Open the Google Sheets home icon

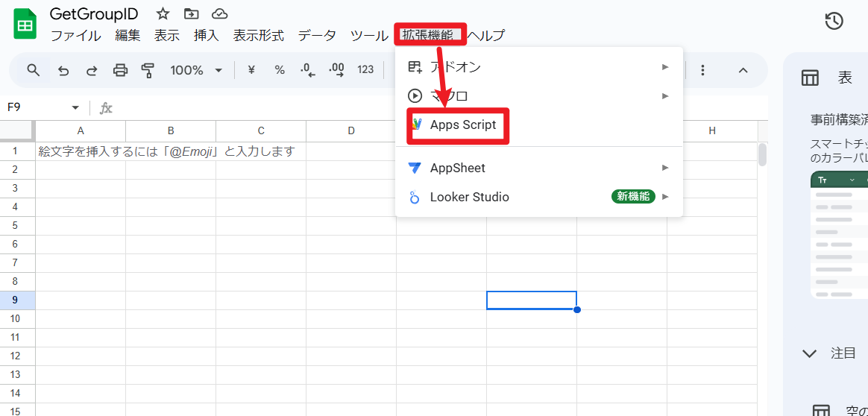coord(25,25)
